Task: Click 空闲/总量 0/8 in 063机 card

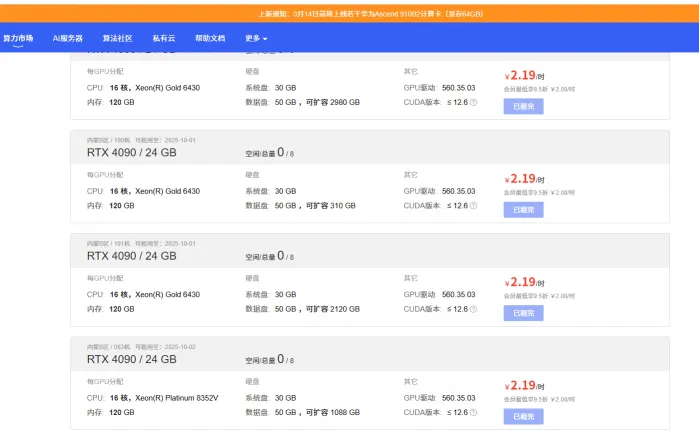Action: click(x=270, y=360)
